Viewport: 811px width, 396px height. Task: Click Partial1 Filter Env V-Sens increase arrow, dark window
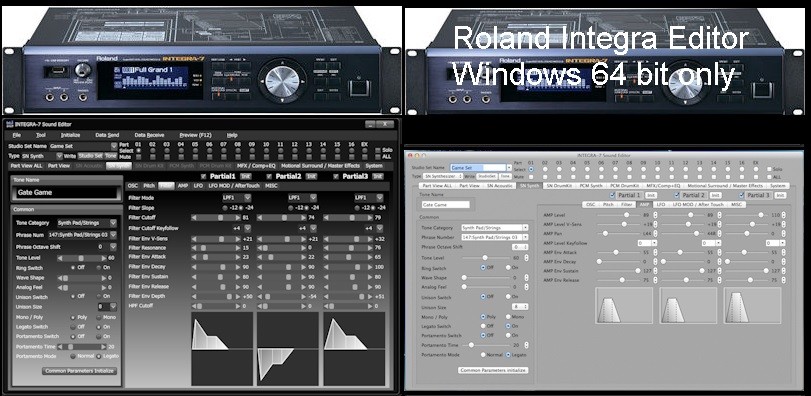tap(239, 239)
